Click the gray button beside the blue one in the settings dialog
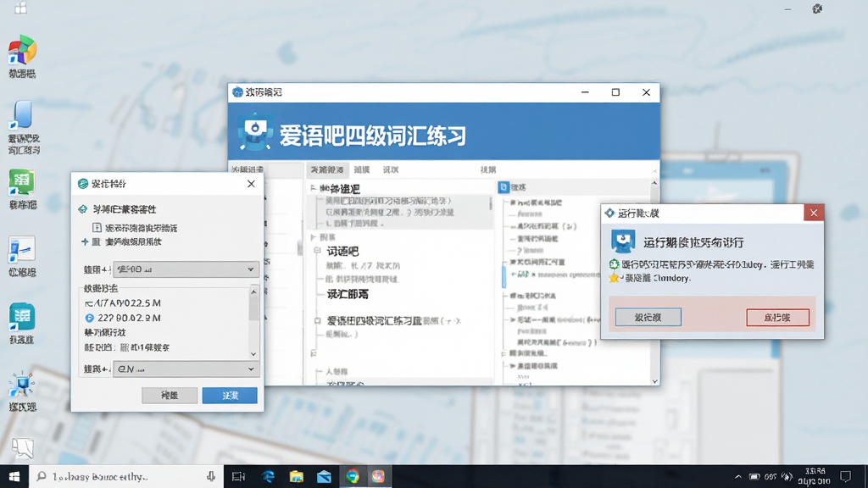The width and height of the screenshot is (868, 488). point(170,395)
